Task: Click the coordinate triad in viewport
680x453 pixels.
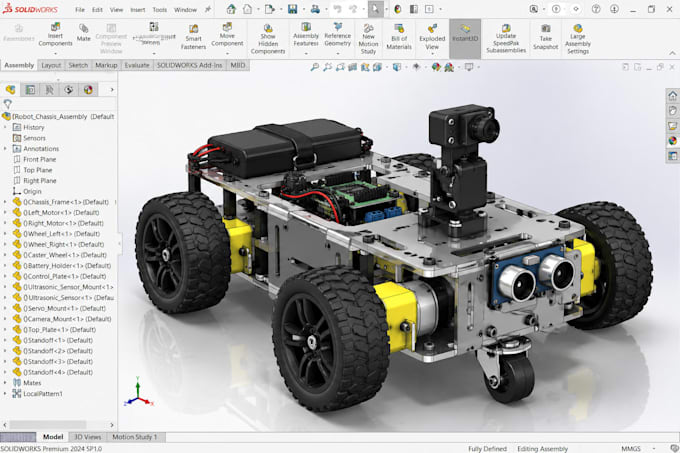Action: (x=138, y=392)
